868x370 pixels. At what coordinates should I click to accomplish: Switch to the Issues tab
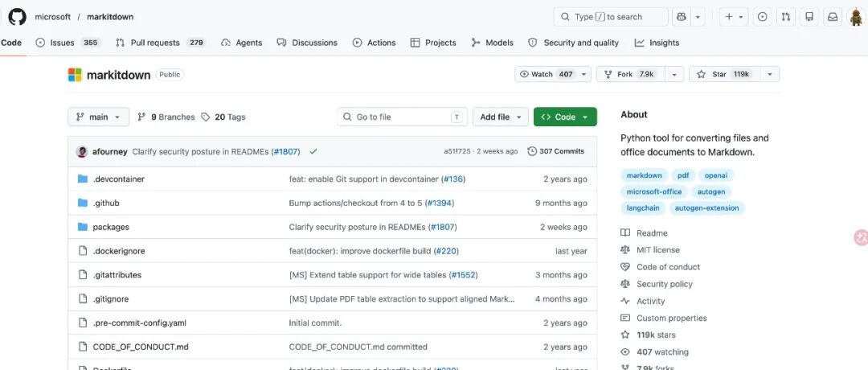point(68,43)
